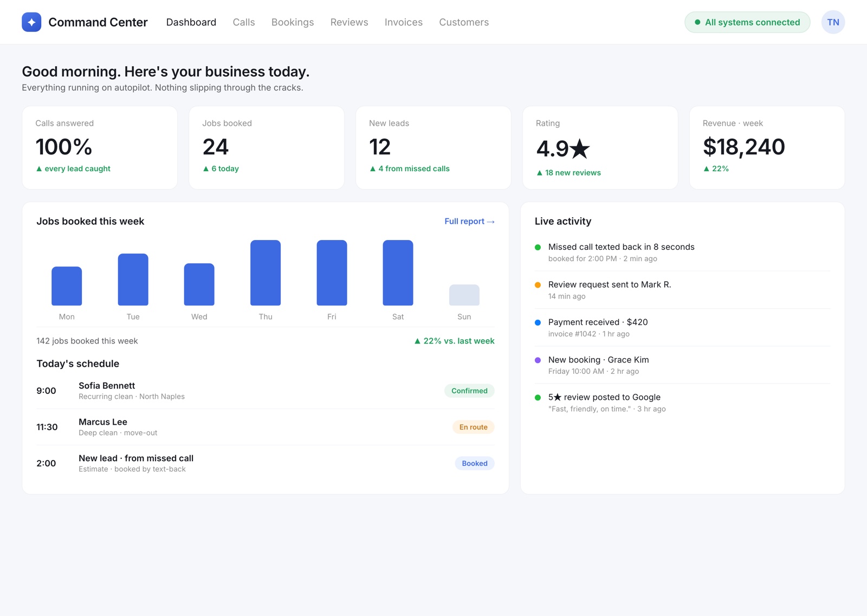
Task: Open the TN user avatar
Action: point(833,22)
